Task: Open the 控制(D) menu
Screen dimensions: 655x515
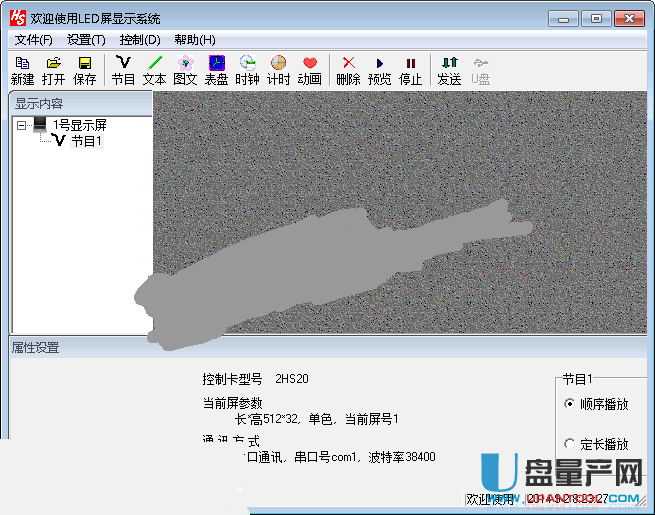Action: click(140, 40)
